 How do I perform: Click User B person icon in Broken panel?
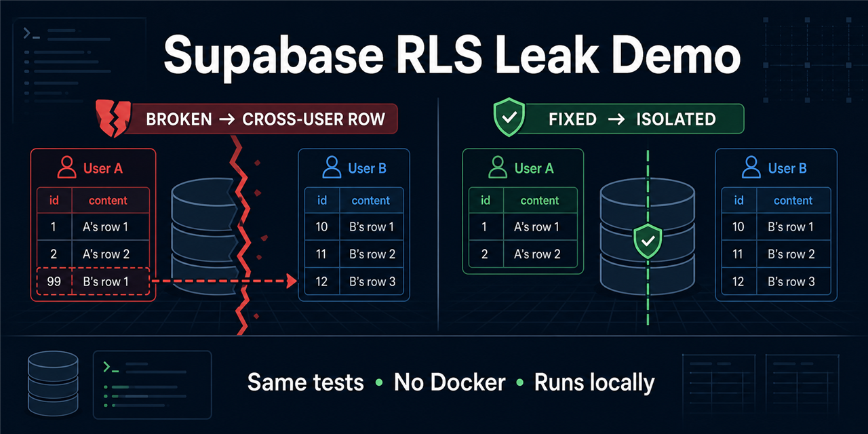pos(332,167)
